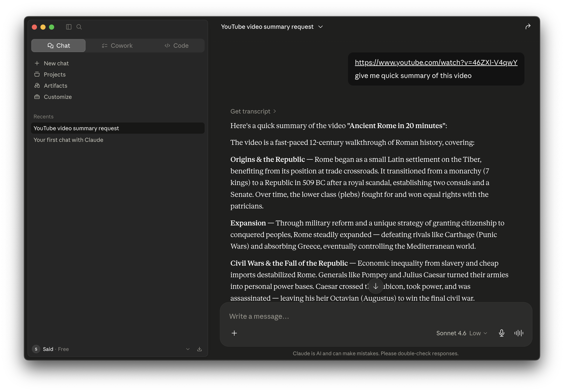The width and height of the screenshot is (564, 392).
Task: Switch to the Chat tab
Action: 58,45
